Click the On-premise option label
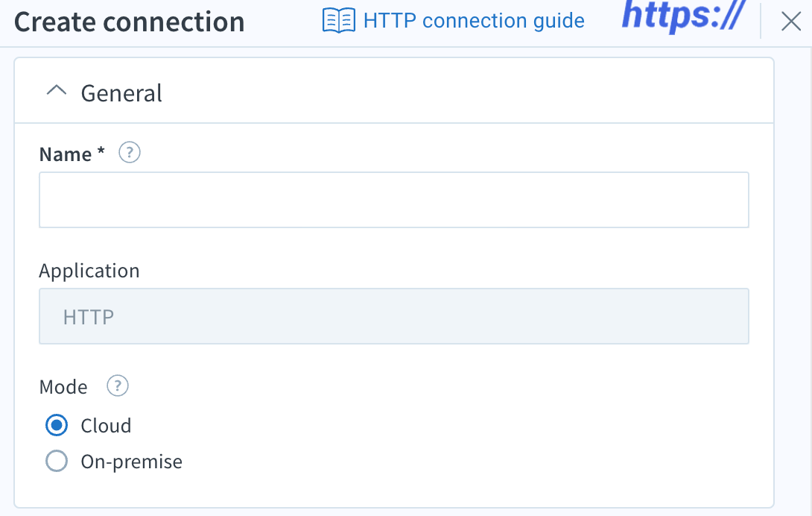This screenshot has height=516, width=812. [132, 462]
